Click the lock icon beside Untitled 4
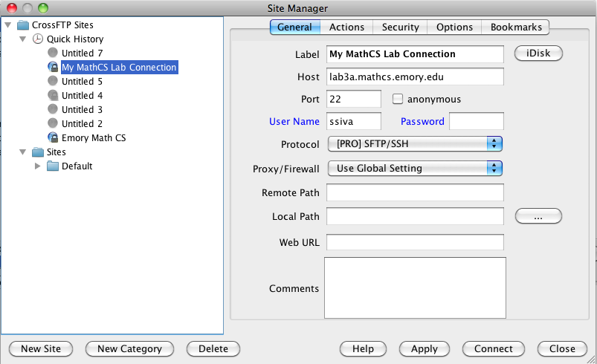 coord(53,95)
